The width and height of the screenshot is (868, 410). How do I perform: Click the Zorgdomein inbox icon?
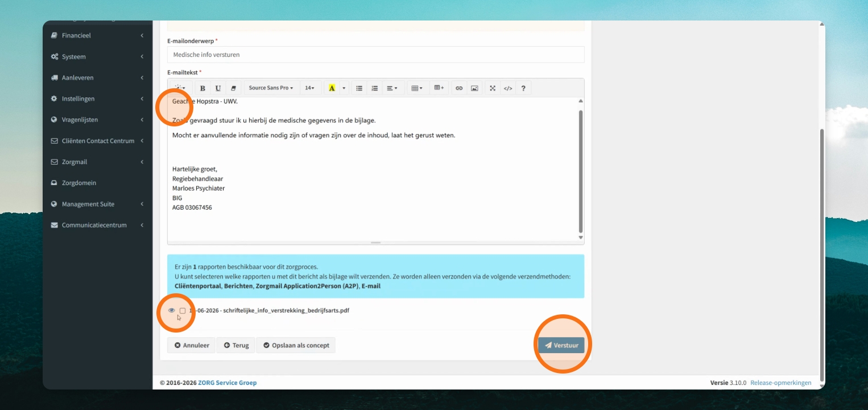point(54,183)
